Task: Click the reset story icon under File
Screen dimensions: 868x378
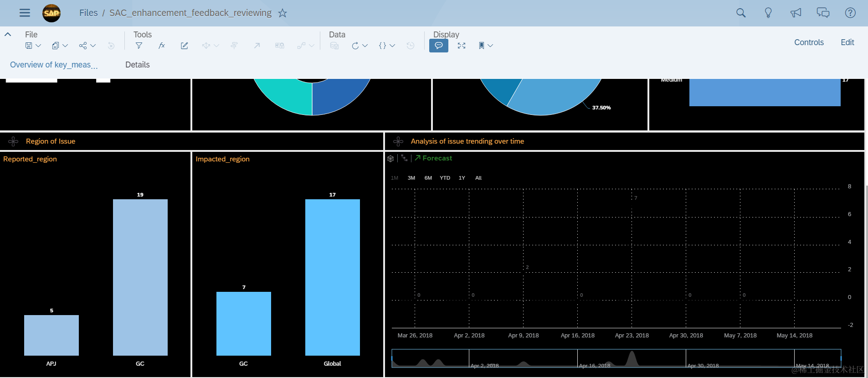Action: (x=111, y=46)
